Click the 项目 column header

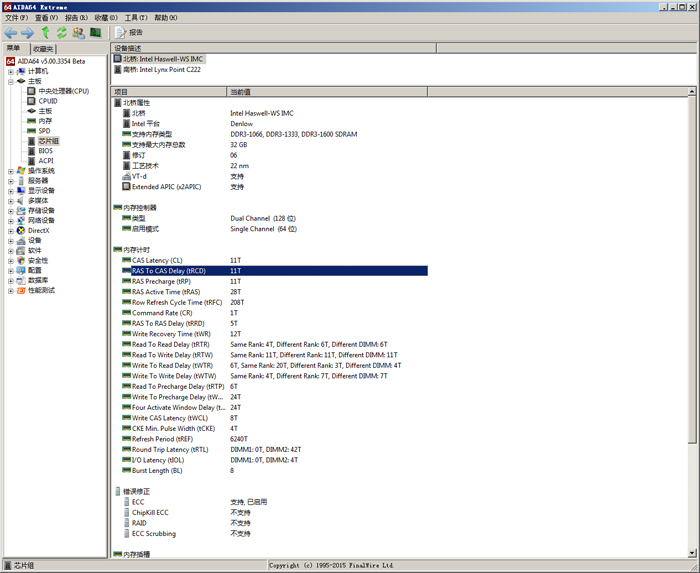(169, 92)
